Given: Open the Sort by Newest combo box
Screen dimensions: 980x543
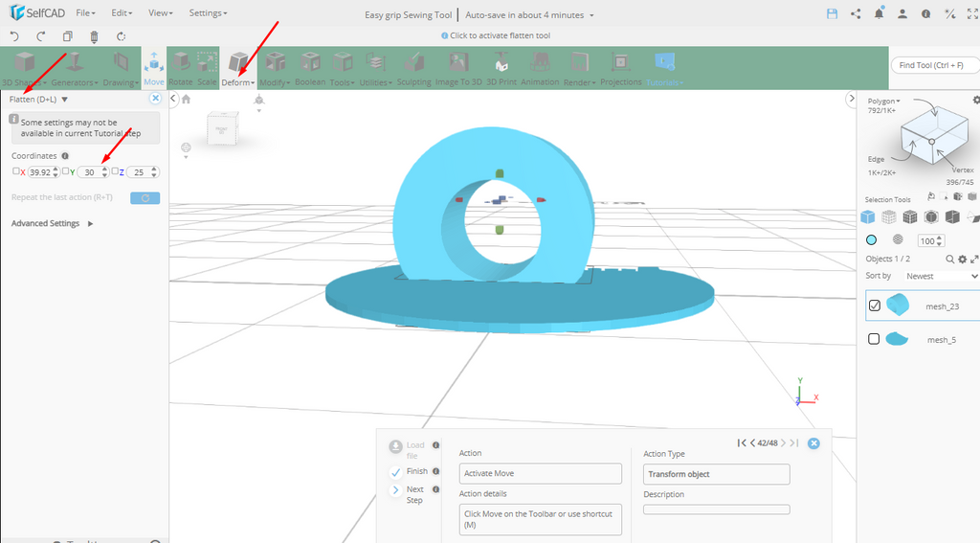Looking at the screenshot, I should (942, 276).
